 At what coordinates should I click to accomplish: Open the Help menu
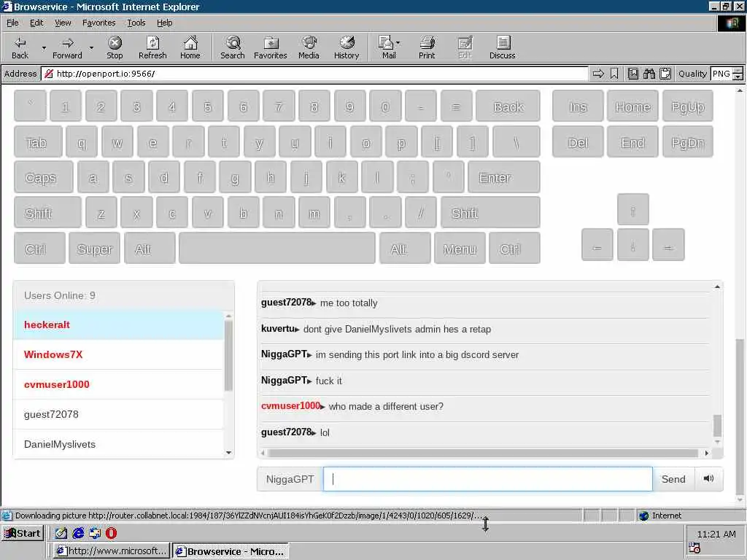point(164,23)
